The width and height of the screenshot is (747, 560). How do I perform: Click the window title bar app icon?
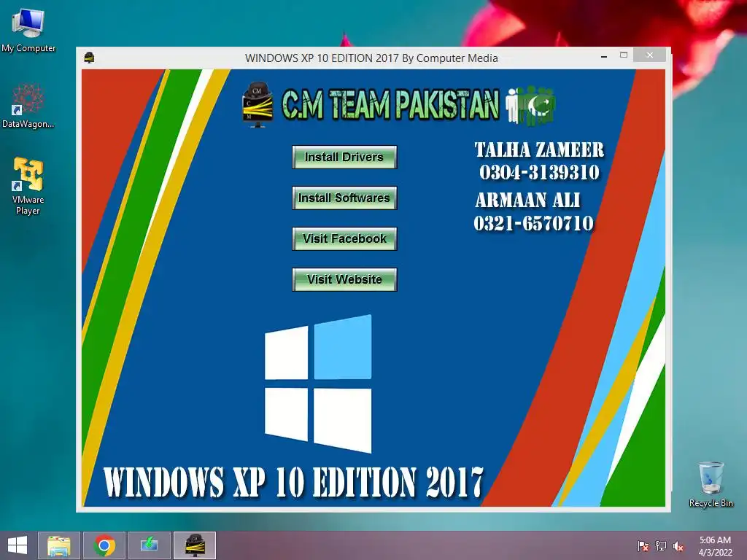click(89, 58)
